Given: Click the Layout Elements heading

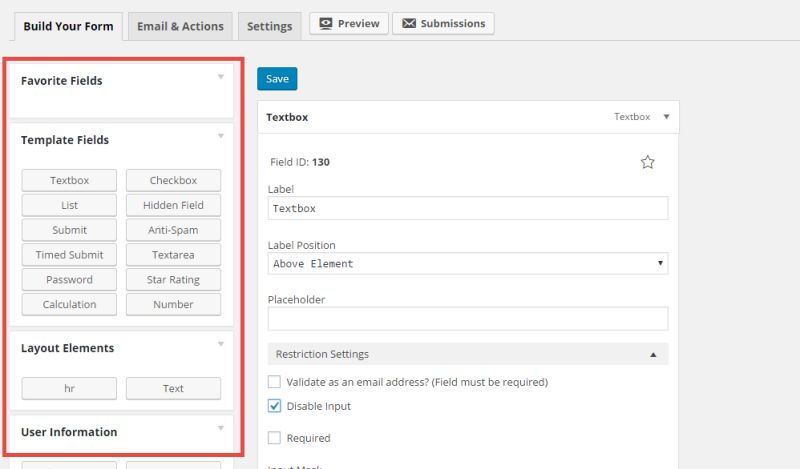Looking at the screenshot, I should tap(67, 348).
